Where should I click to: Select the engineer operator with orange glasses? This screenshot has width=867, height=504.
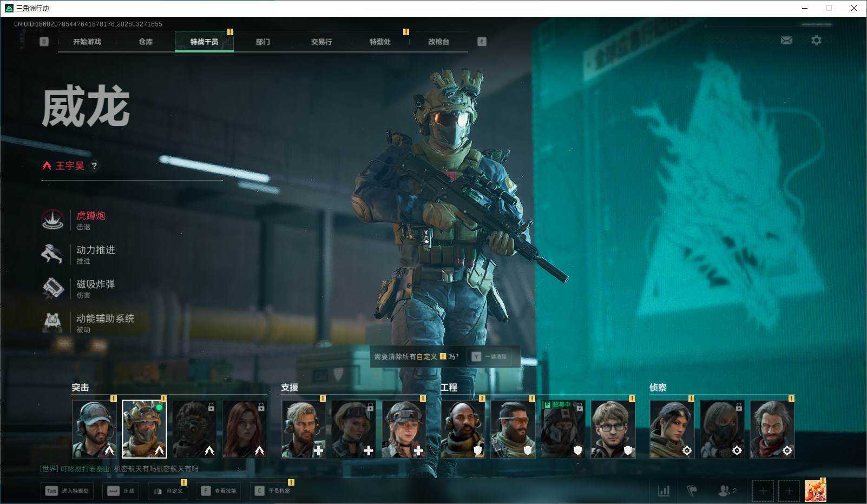(x=513, y=429)
